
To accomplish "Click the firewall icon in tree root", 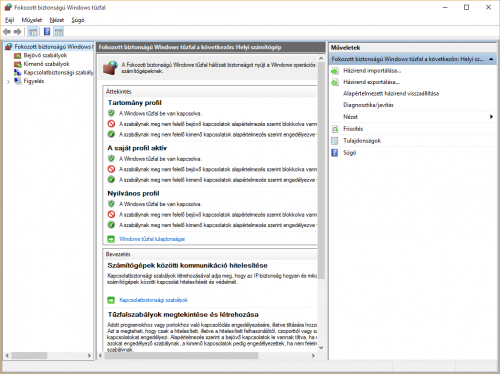I will (9, 47).
